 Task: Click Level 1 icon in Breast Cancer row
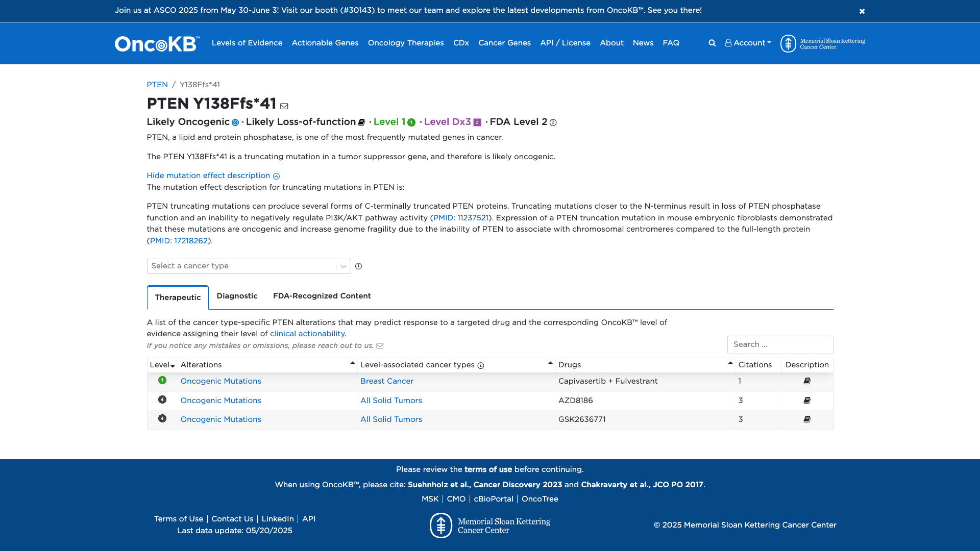pyautogui.click(x=162, y=381)
